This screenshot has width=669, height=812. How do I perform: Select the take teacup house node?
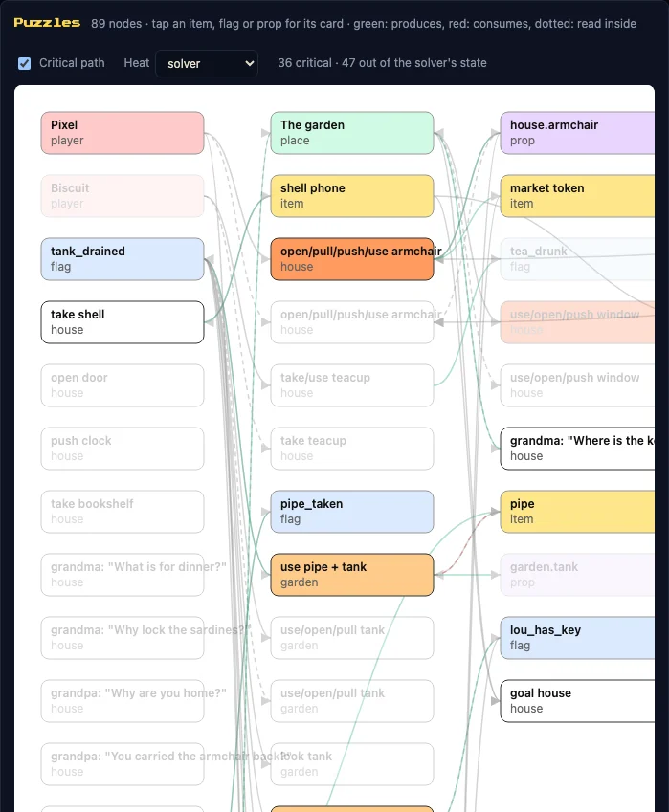click(352, 449)
